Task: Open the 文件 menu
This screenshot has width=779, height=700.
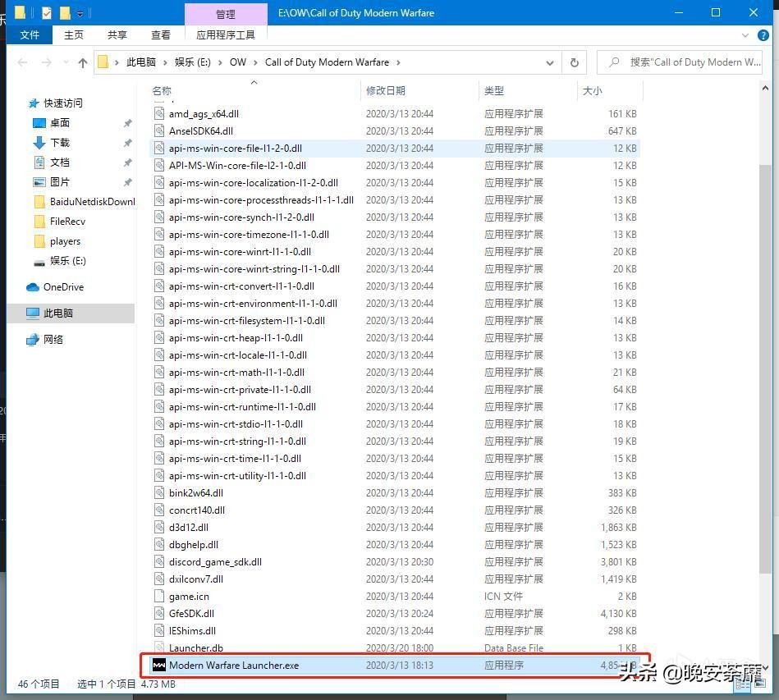Action: pyautogui.click(x=30, y=35)
